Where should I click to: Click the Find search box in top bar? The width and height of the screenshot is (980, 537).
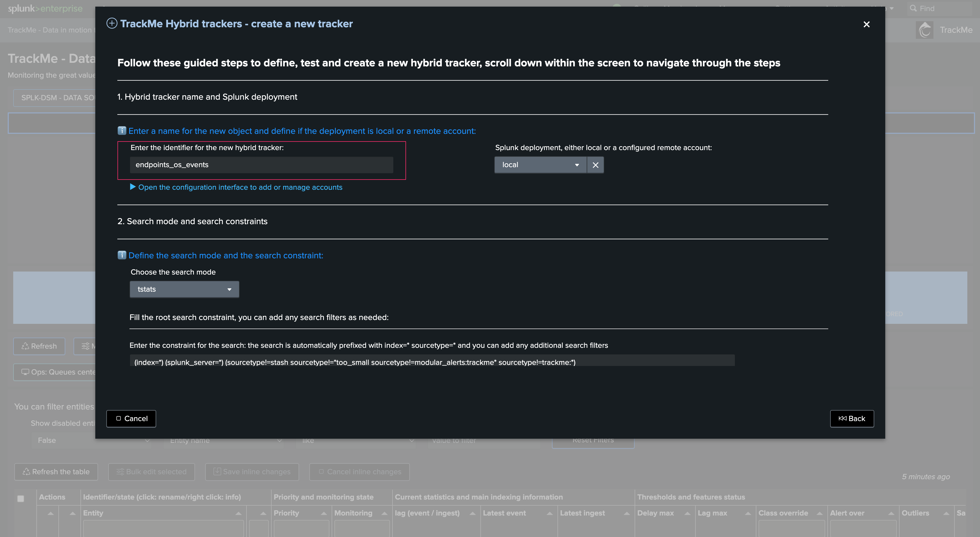point(940,8)
